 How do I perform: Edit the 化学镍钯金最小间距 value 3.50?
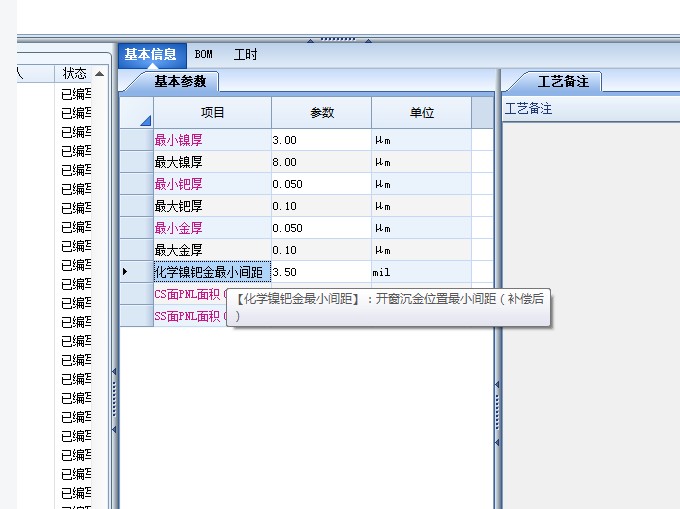pyautogui.click(x=321, y=272)
